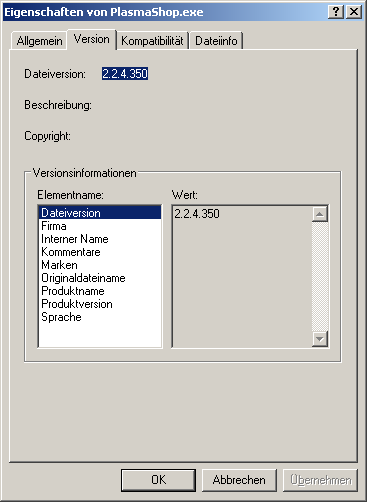367x502 pixels.
Task: Click the question mark help button
Action: click(336, 12)
